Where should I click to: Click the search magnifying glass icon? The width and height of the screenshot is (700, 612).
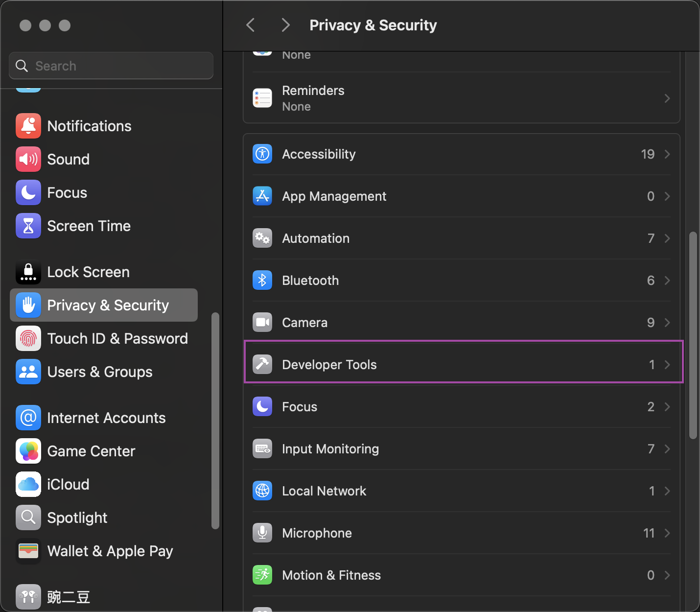[22, 66]
